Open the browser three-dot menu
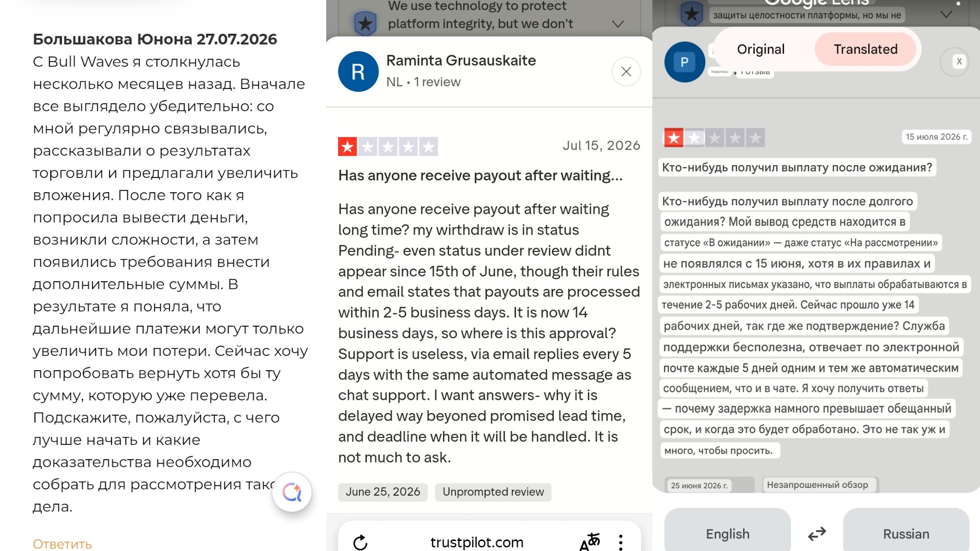Viewport: 980px width, 551px height. pyautogui.click(x=621, y=542)
